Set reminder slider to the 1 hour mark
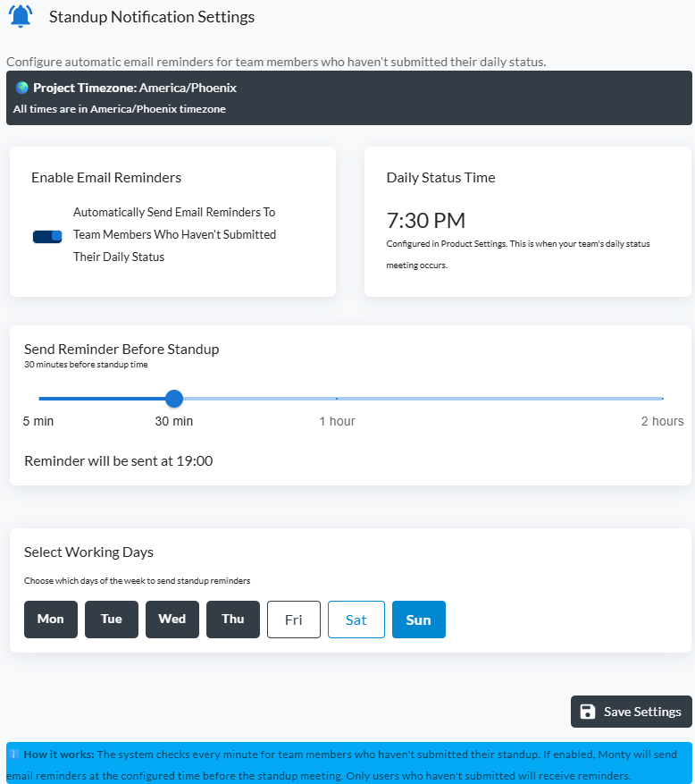Screen dimensions: 695x784 [x=337, y=399]
